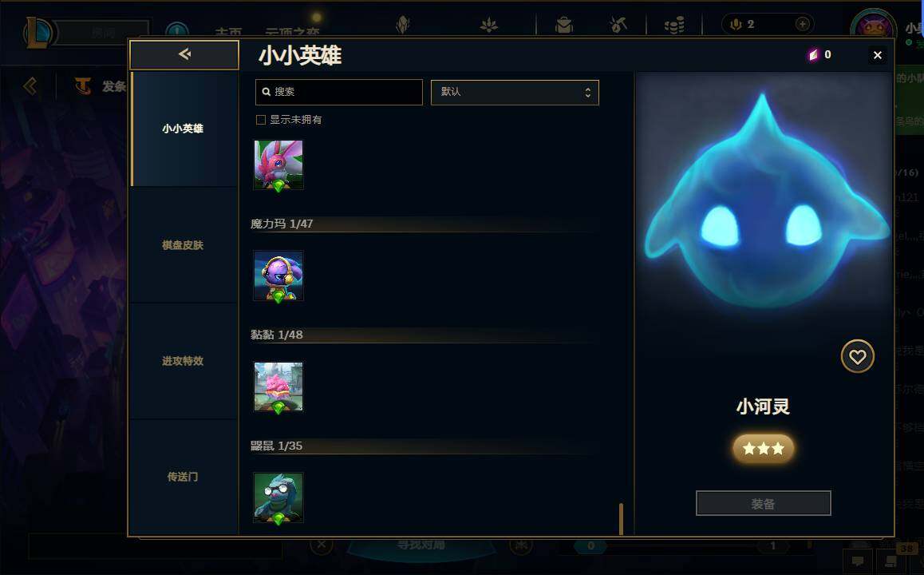The height and width of the screenshot is (575, 924).
Task: Click the three-star rating badge
Action: 763,449
